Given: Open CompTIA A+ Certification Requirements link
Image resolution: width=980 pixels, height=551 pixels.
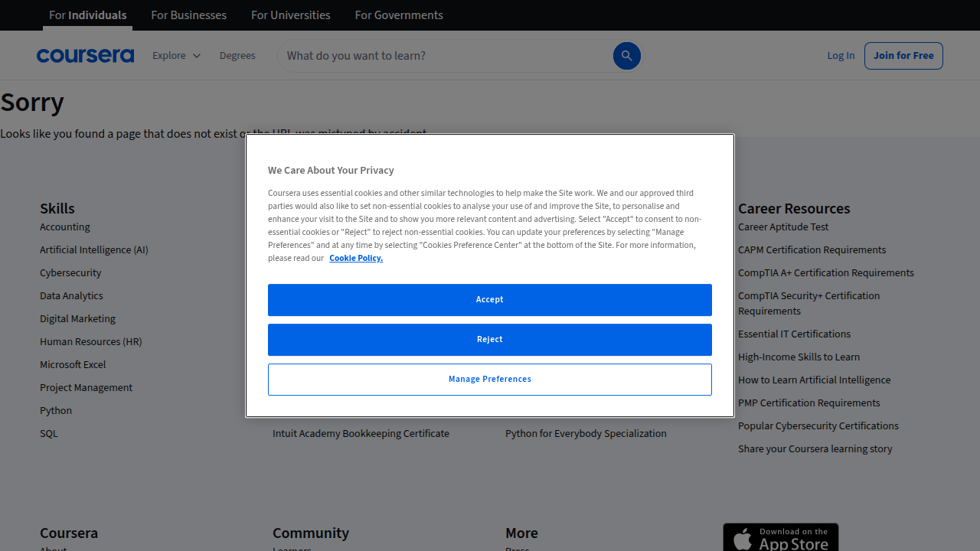Looking at the screenshot, I should 826,273.
